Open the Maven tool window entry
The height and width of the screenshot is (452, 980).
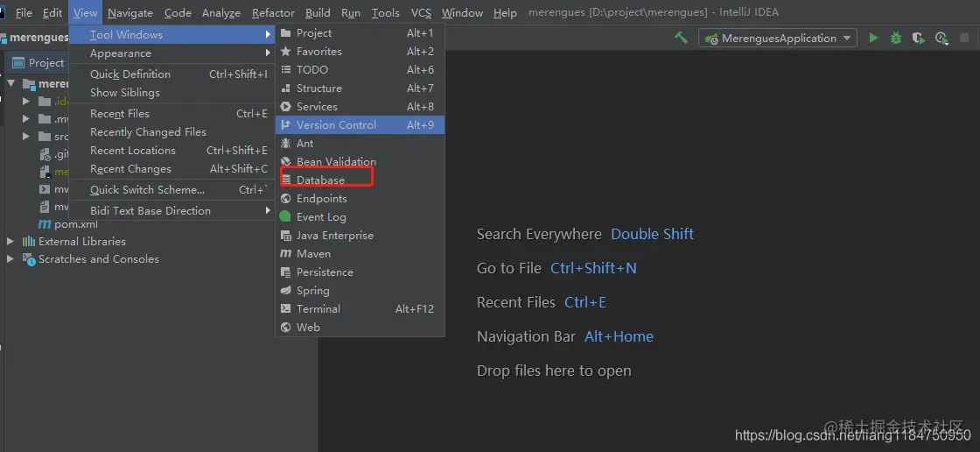(360, 253)
